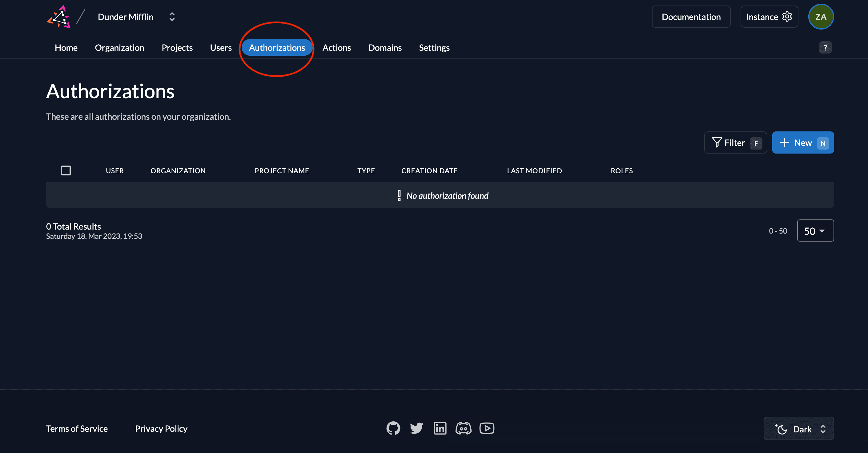Open the Instance settings button
868x453 pixels.
point(769,17)
